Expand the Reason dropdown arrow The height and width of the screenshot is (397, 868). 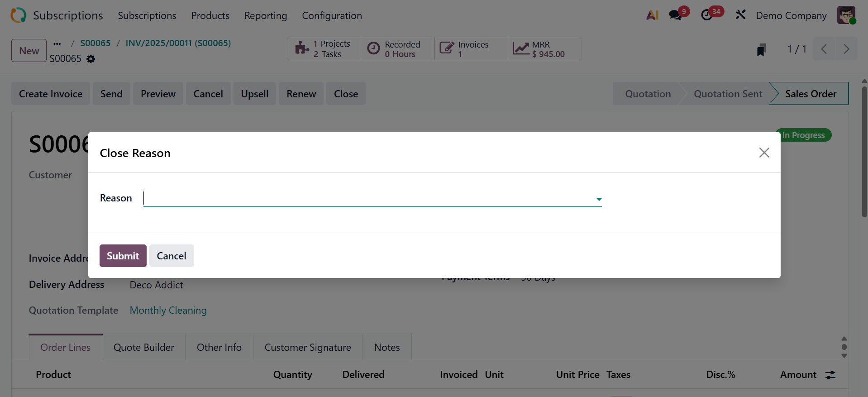coord(599,199)
